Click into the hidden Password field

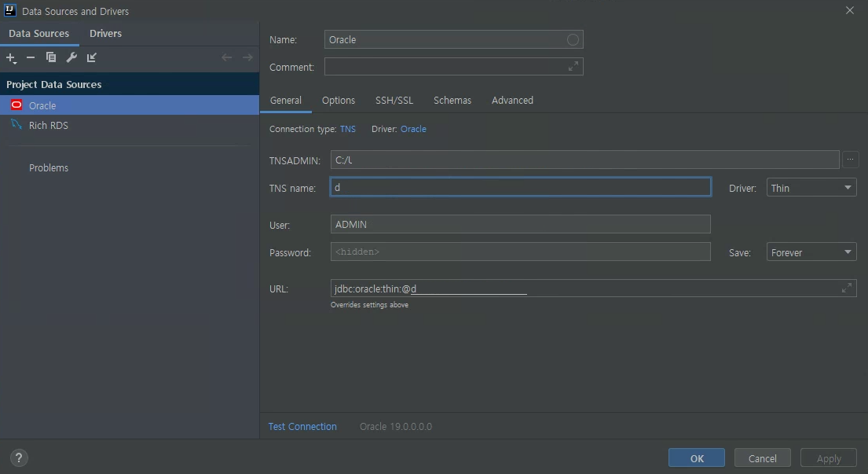pos(520,252)
